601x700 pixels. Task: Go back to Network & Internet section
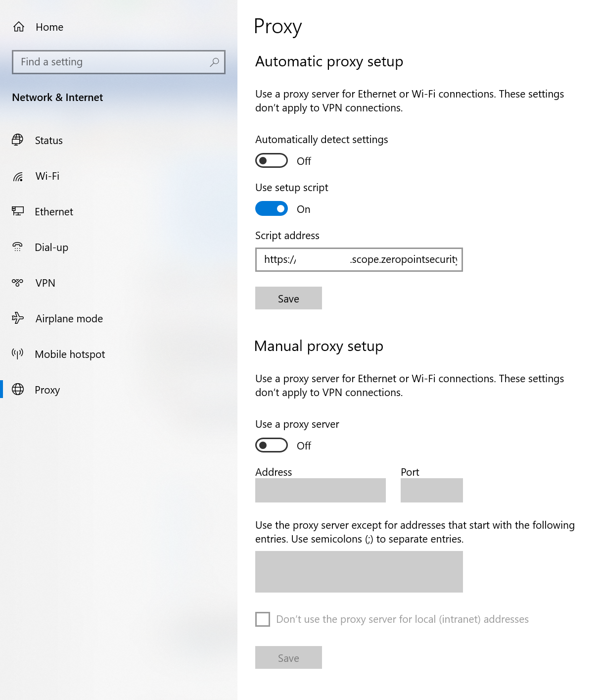(58, 98)
